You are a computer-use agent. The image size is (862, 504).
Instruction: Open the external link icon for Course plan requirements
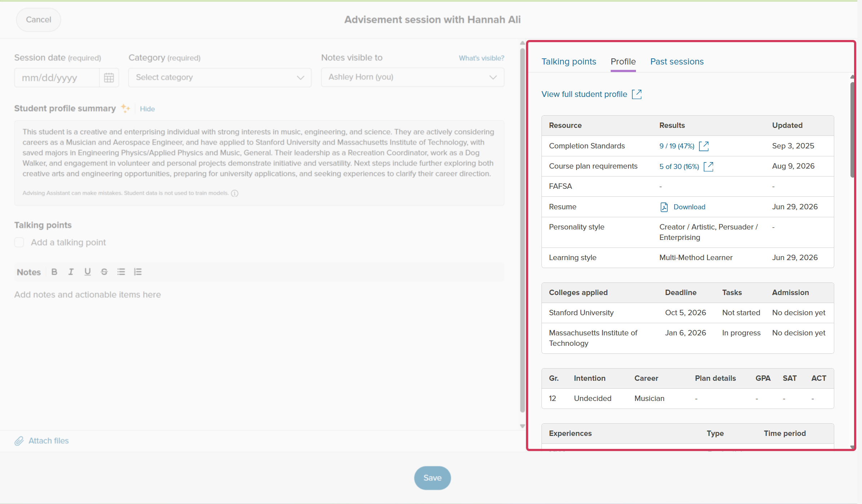(708, 166)
